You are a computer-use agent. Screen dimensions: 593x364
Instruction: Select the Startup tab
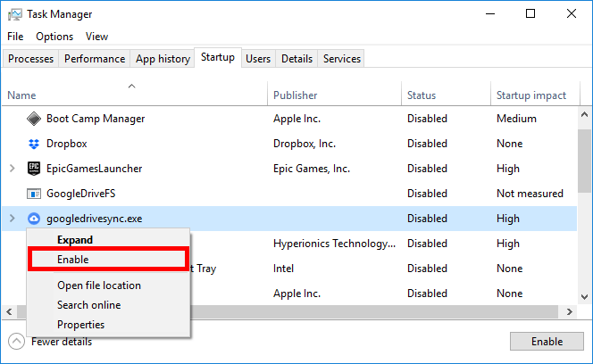pyautogui.click(x=218, y=57)
